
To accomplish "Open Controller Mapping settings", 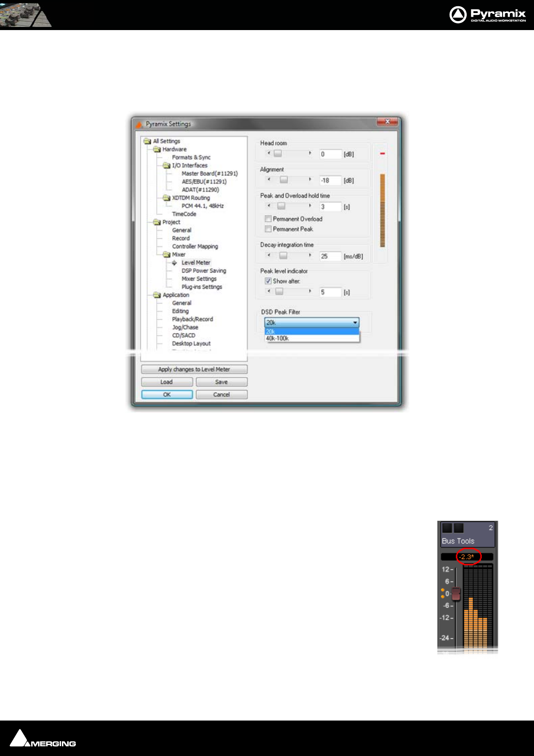I will point(195,246).
